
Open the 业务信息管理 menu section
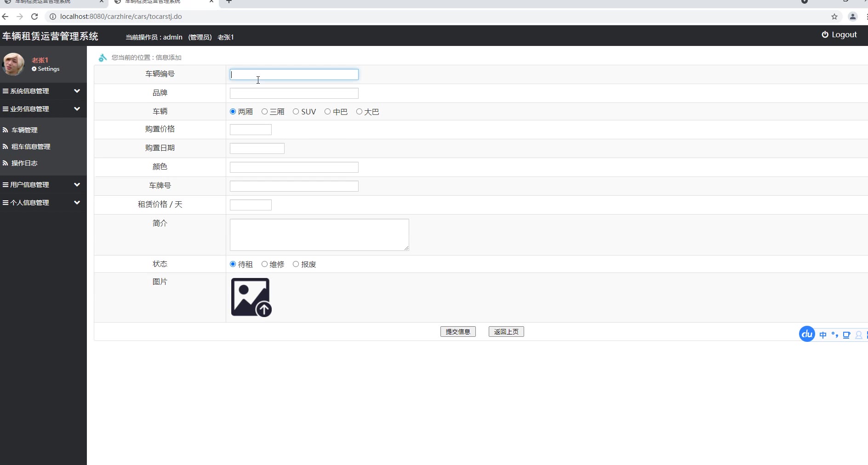point(43,109)
